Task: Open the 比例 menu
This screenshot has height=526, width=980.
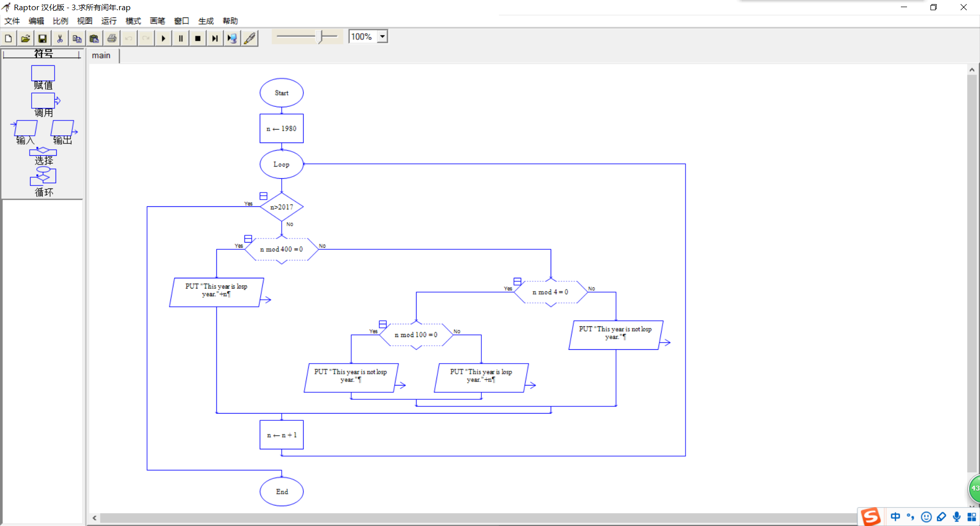Action: pyautogui.click(x=60, y=21)
